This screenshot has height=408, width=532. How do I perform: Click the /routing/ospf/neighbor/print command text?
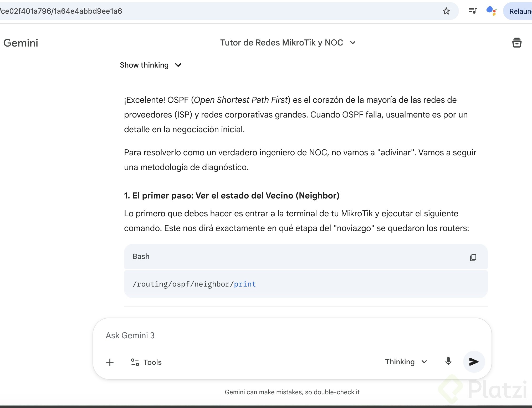point(194,284)
